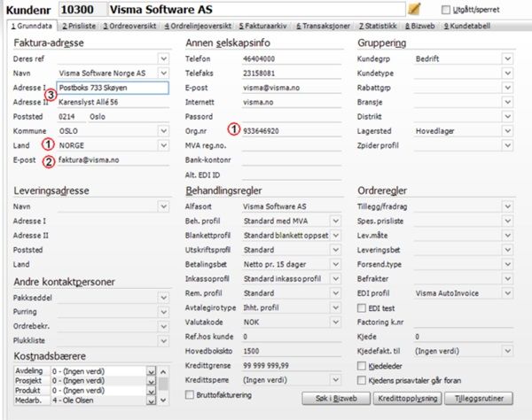Expand the Avdeling cost carrier dropdown

(x=151, y=371)
